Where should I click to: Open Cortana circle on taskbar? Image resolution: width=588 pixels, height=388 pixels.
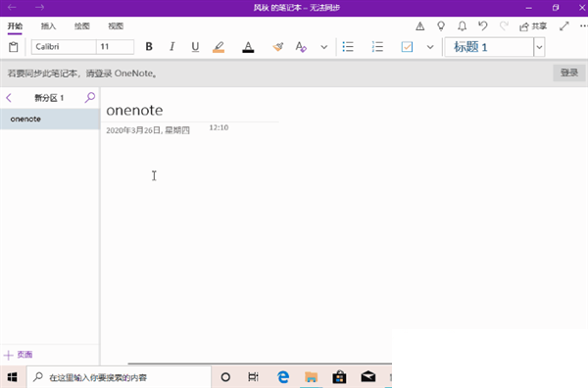click(225, 377)
